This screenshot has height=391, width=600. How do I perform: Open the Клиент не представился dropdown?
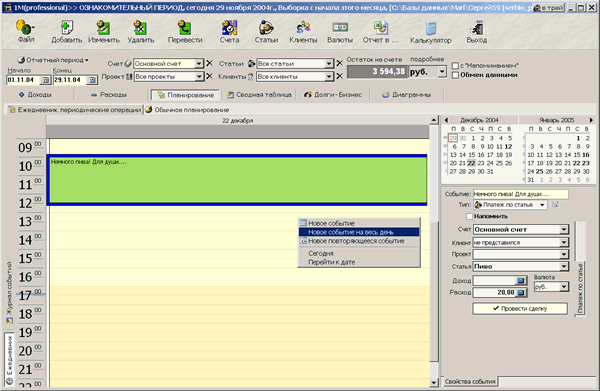564,242
